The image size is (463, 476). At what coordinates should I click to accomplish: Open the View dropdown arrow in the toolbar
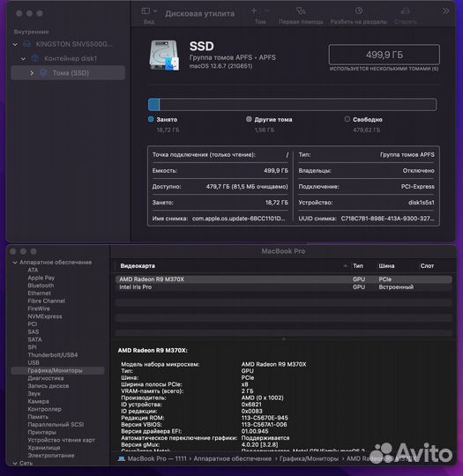coord(155,11)
